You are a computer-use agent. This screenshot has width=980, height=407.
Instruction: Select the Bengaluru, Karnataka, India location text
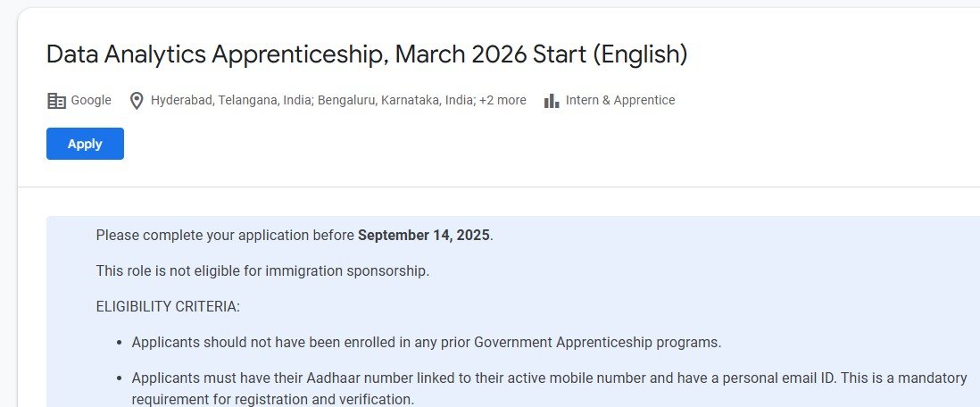pyautogui.click(x=396, y=100)
